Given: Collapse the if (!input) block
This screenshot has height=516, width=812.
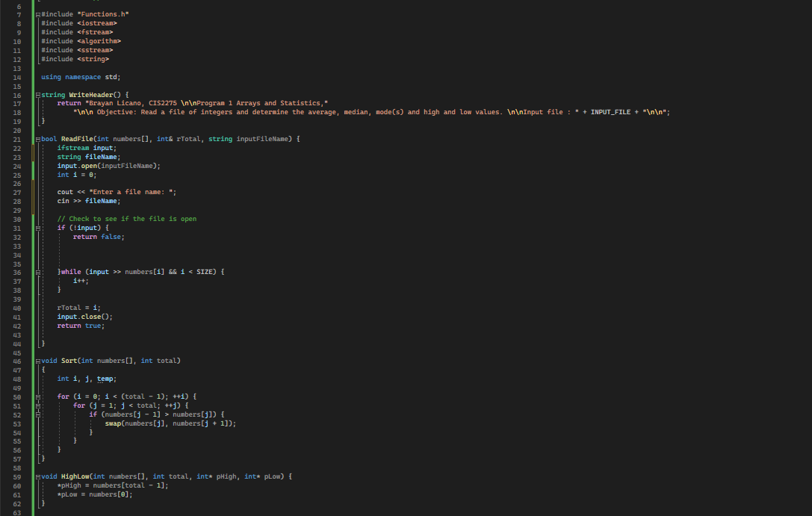Looking at the screenshot, I should tap(37, 227).
